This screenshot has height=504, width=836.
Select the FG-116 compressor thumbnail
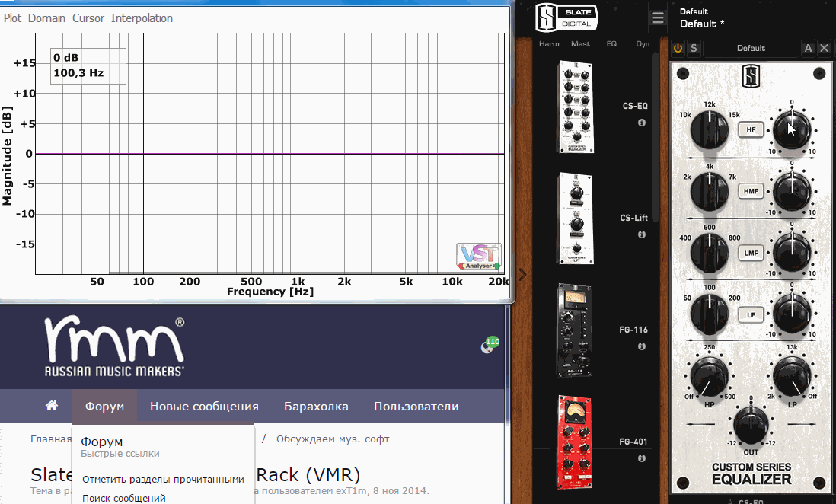pyautogui.click(x=574, y=330)
